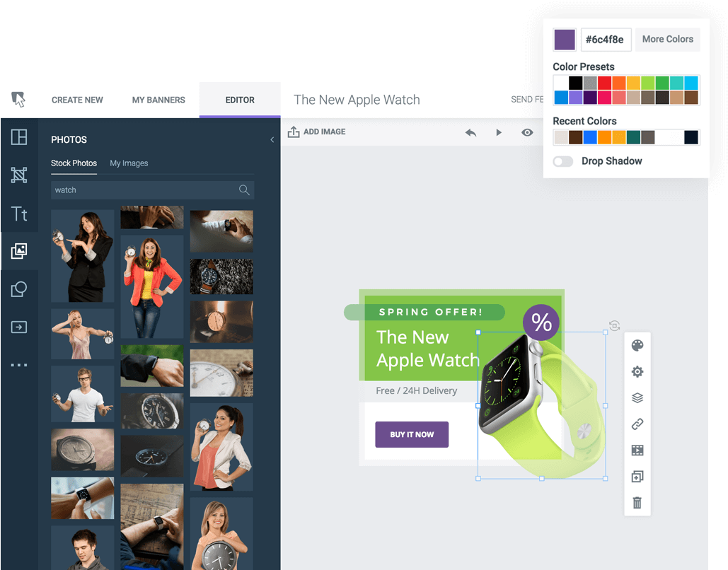
Task: Toggle preview eye icon
Action: coord(527,133)
